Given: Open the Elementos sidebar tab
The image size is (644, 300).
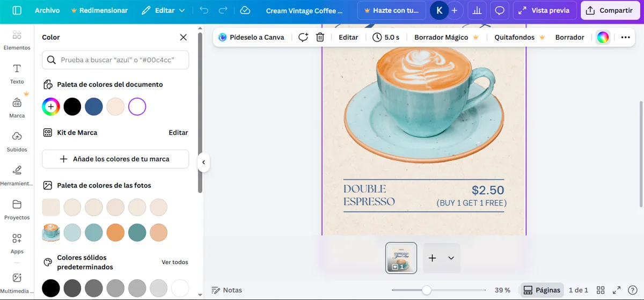Looking at the screenshot, I should pyautogui.click(x=17, y=40).
